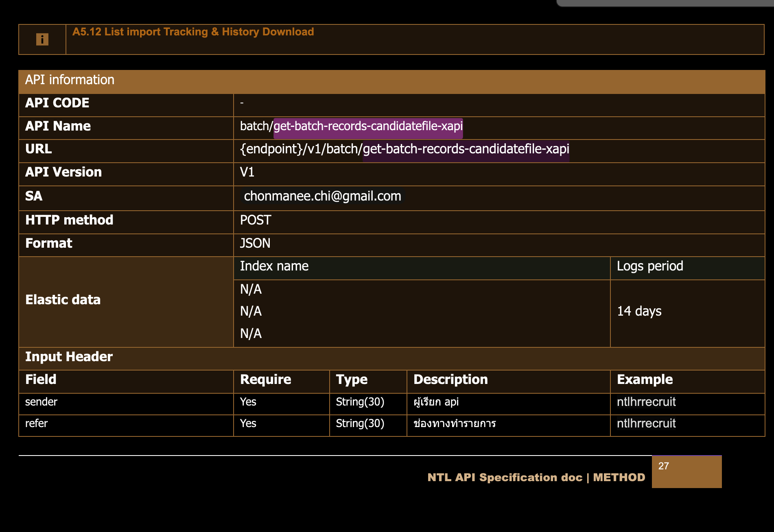The height and width of the screenshot is (532, 774).
Task: Click the Input Header section title
Action: point(69,357)
